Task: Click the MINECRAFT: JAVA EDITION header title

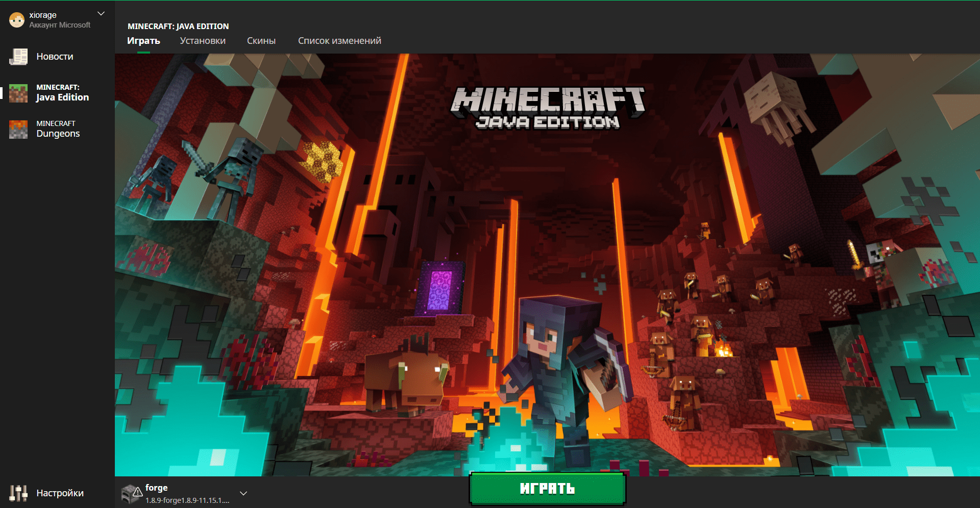Action: [178, 26]
